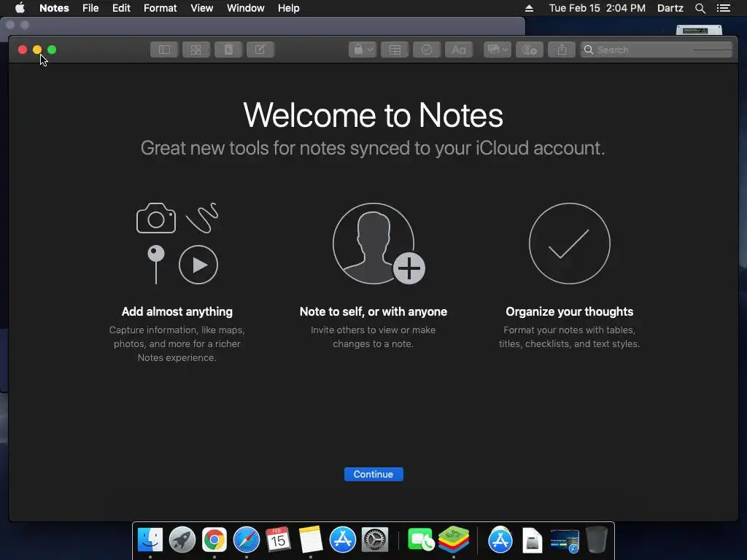Screen dimensions: 747x560
Task: Open BlueStacks layered icon in Dock
Action: click(454, 540)
